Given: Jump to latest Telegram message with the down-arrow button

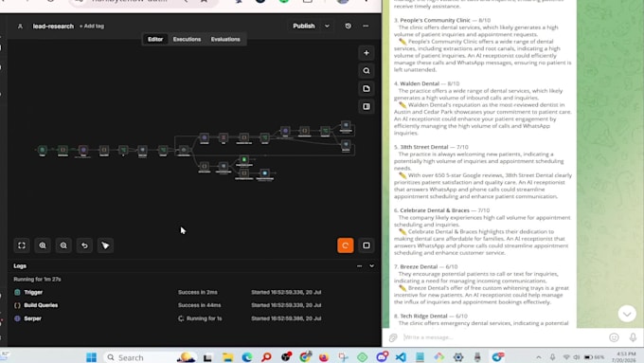Looking at the screenshot, I should [627, 314].
